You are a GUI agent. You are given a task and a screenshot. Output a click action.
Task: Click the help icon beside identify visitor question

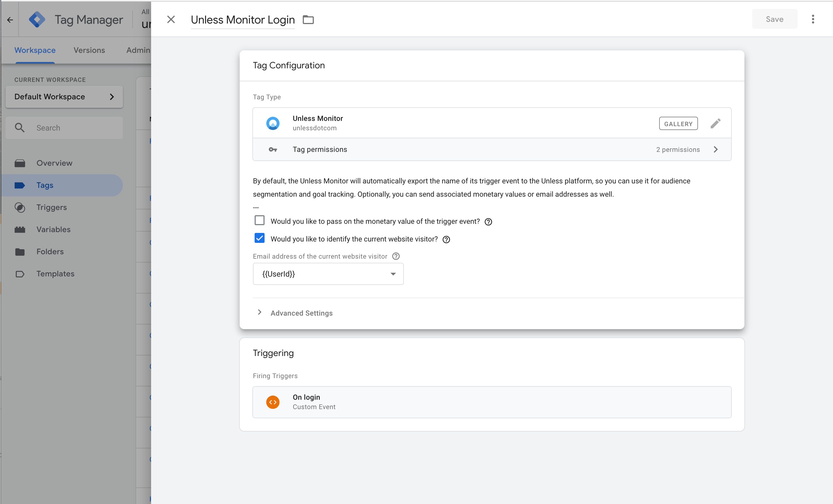446,240
